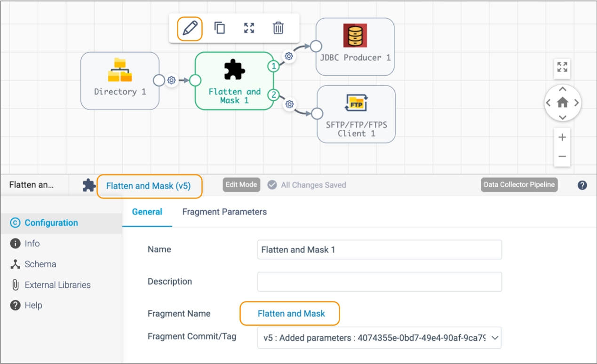Click the Flatten an... breadcrumb label

click(32, 185)
